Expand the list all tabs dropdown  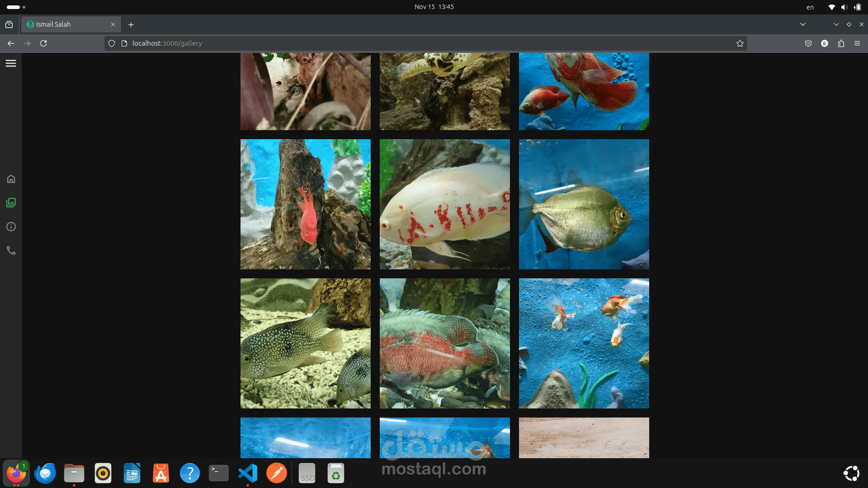pyautogui.click(x=802, y=24)
